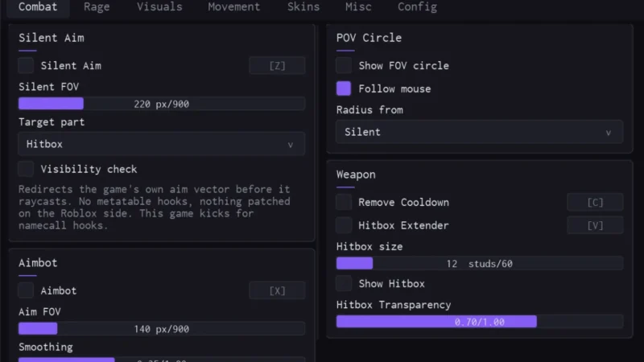Expand the Radius from dropdown showing Silent
This screenshot has height=362, width=644.
[479, 132]
